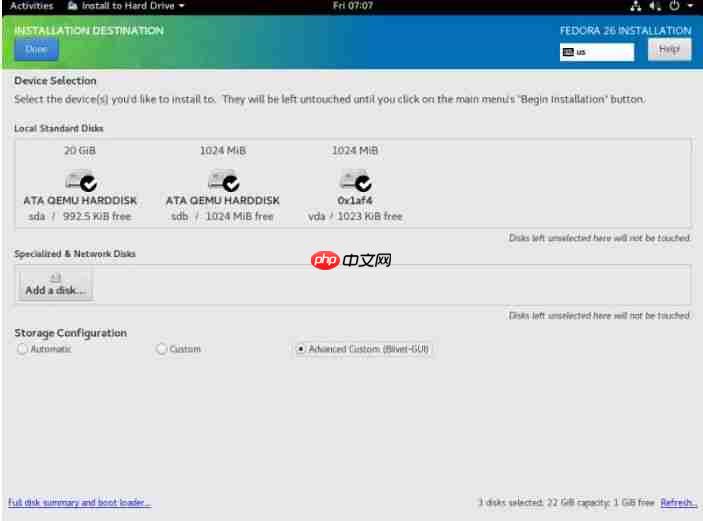
Task: Click Device Selection heading
Action: pos(55,81)
